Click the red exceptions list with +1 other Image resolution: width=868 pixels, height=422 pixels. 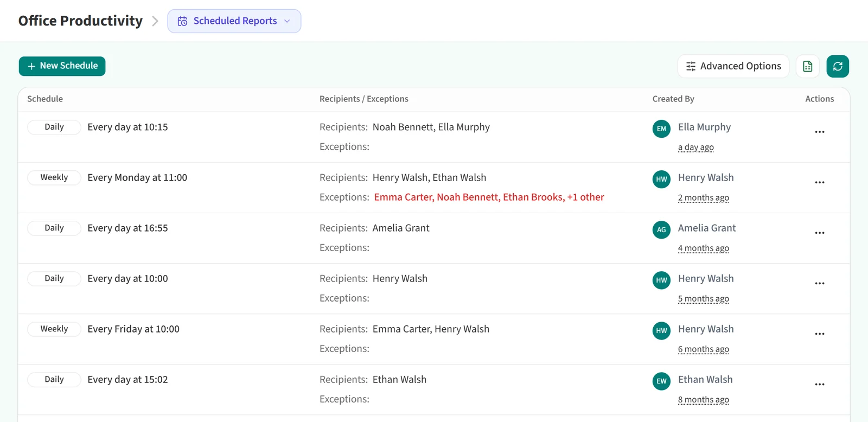pos(489,197)
